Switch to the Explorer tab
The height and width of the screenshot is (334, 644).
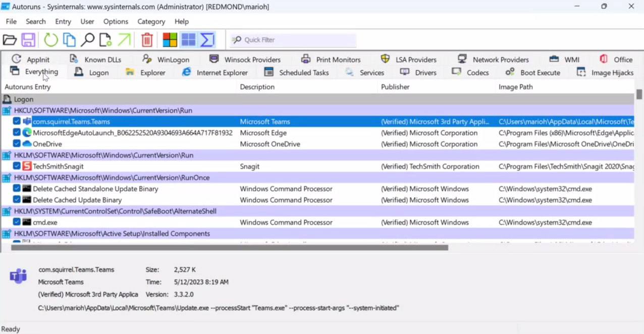[145, 72]
